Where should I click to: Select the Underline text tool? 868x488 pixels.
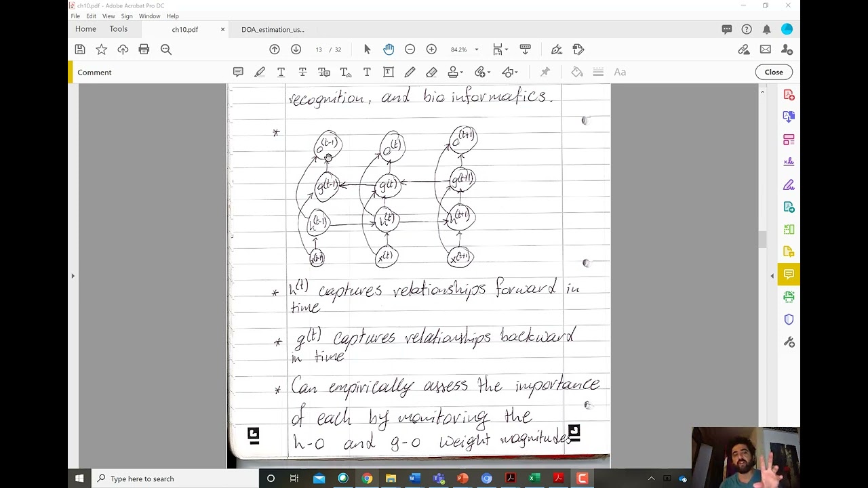(x=281, y=72)
